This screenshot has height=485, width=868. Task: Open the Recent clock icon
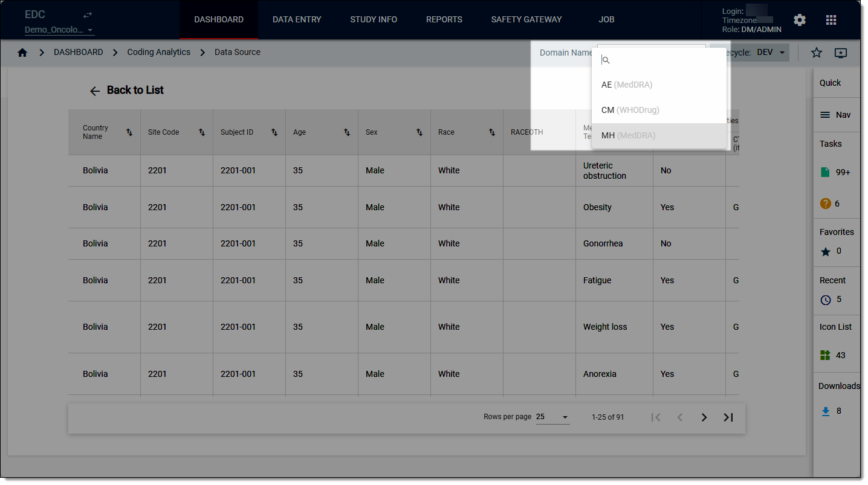point(826,300)
